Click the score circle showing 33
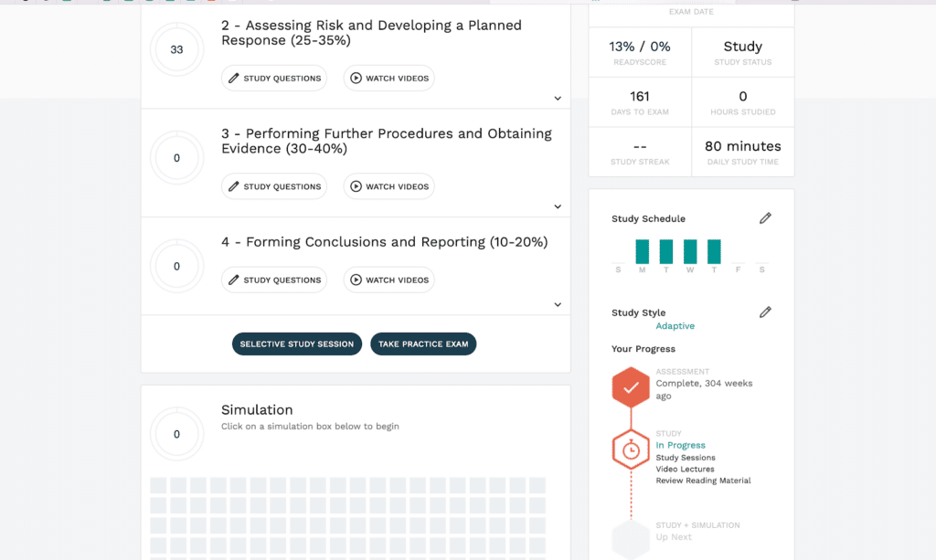The height and width of the screenshot is (560, 936). 176,49
